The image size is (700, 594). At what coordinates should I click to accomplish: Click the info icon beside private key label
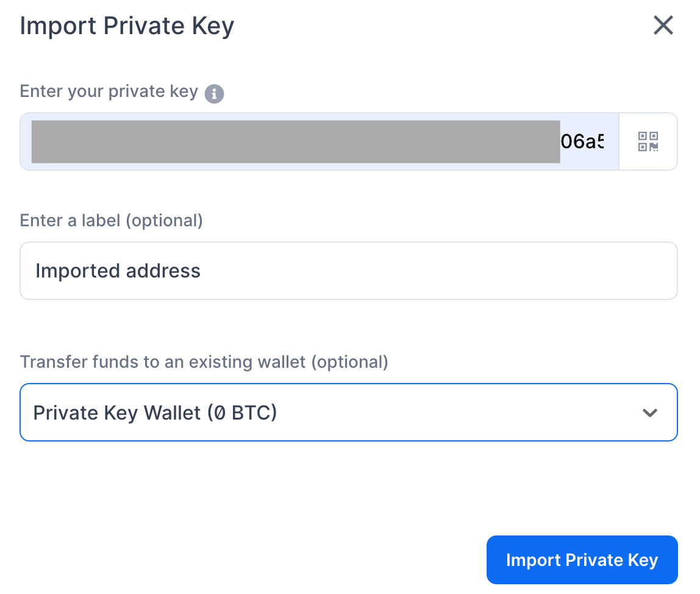click(x=214, y=94)
